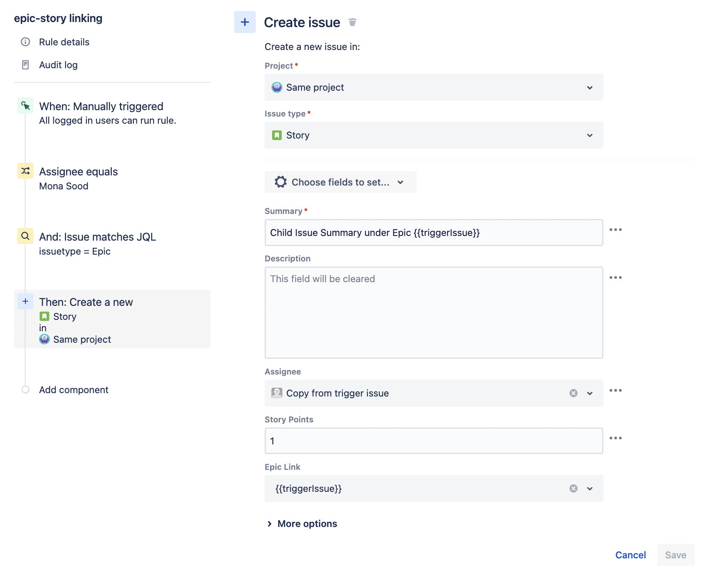Screen dimensions: 716x588
Task: Clear the Epic Link value with x icon
Action: [x=573, y=488]
